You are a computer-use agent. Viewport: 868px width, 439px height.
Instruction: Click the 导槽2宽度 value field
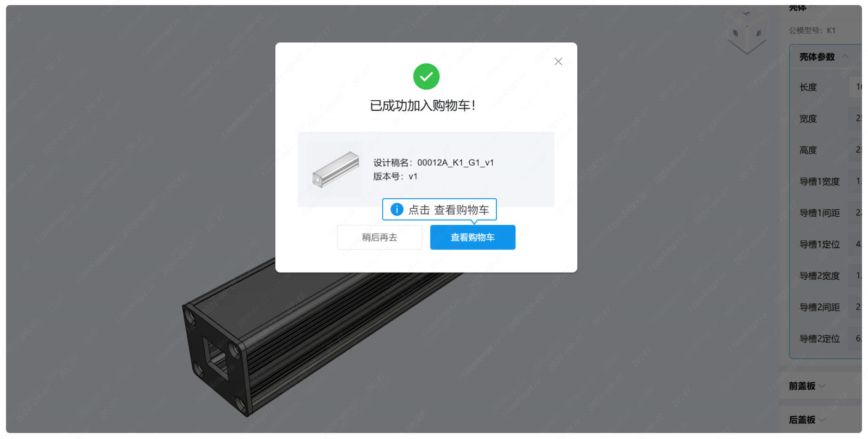856,275
